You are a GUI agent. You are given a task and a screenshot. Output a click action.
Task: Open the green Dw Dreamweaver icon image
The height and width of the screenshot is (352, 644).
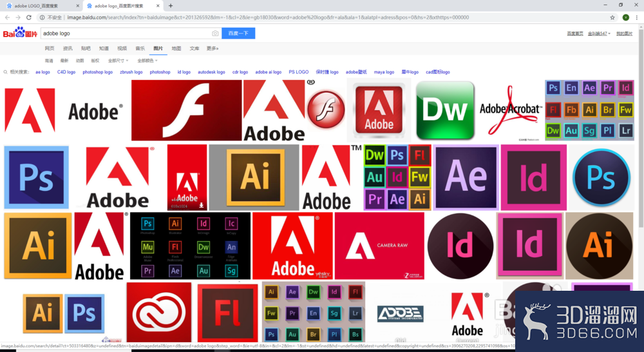point(445,110)
